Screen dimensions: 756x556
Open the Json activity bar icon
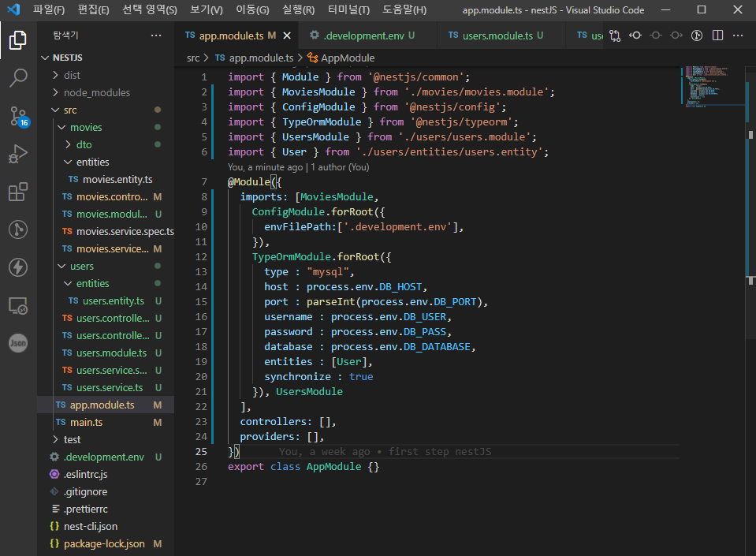pyautogui.click(x=18, y=343)
